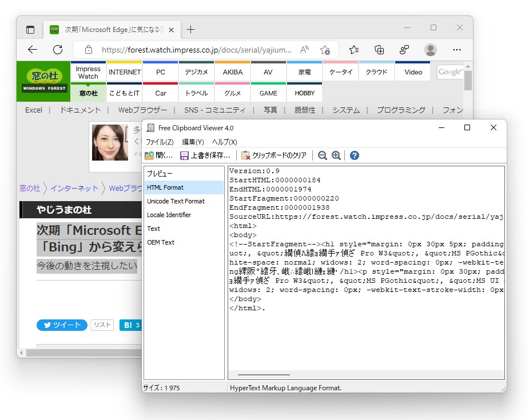
Task: Click the ツイート button
Action: coord(62,325)
